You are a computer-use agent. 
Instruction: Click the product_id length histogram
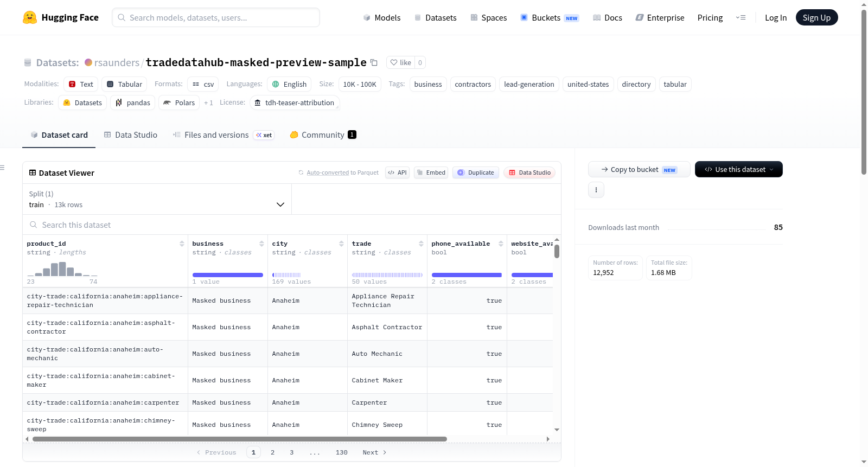click(62, 268)
